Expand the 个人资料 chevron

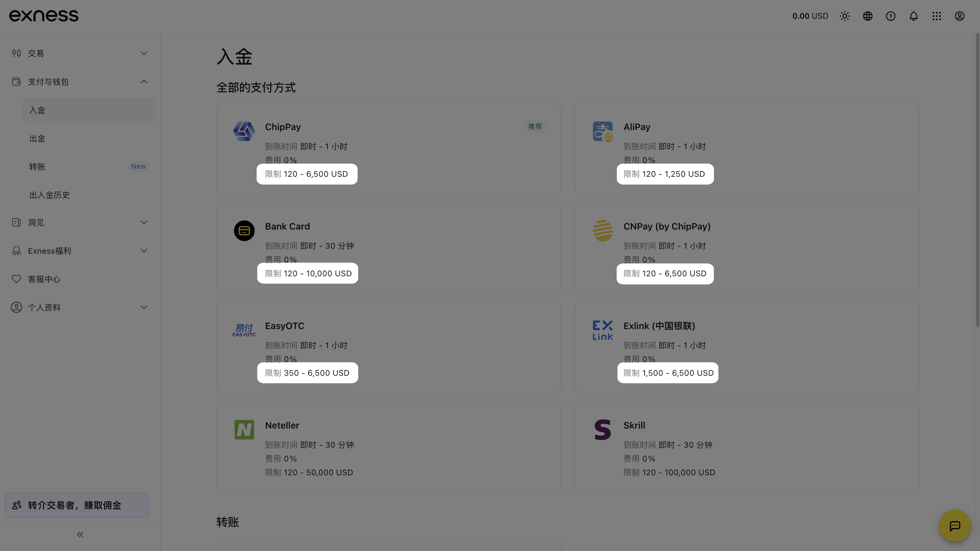tap(144, 307)
